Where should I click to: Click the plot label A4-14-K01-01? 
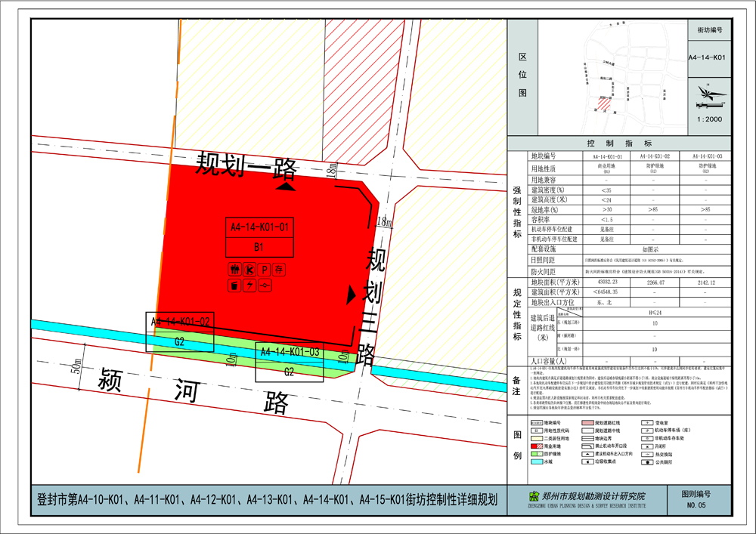[x=261, y=226]
